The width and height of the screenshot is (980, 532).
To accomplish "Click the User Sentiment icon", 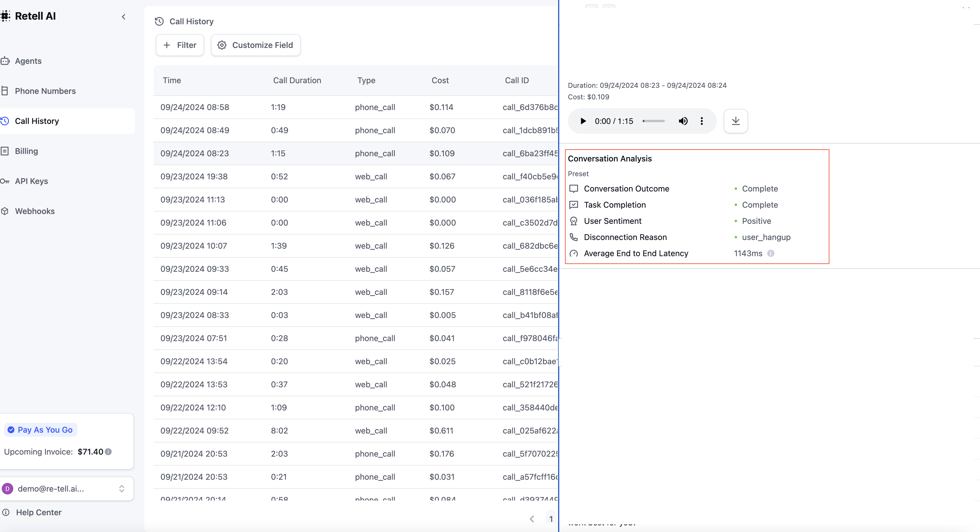I will [x=574, y=221].
